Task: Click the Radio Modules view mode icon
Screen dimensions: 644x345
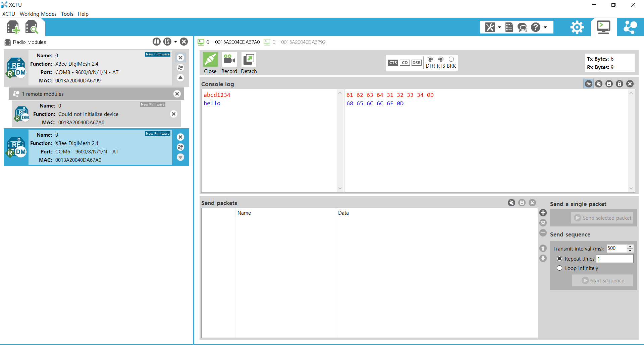Action: coord(157,42)
